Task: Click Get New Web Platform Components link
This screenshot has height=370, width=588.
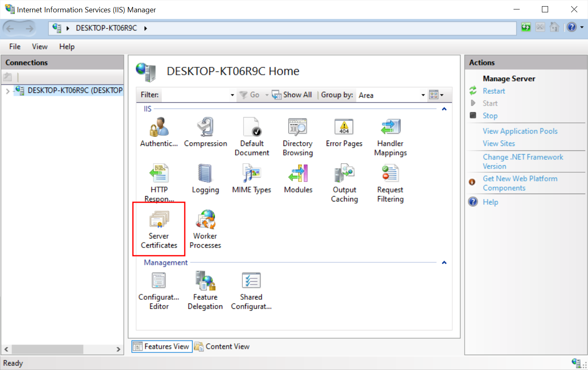Action: coord(520,183)
